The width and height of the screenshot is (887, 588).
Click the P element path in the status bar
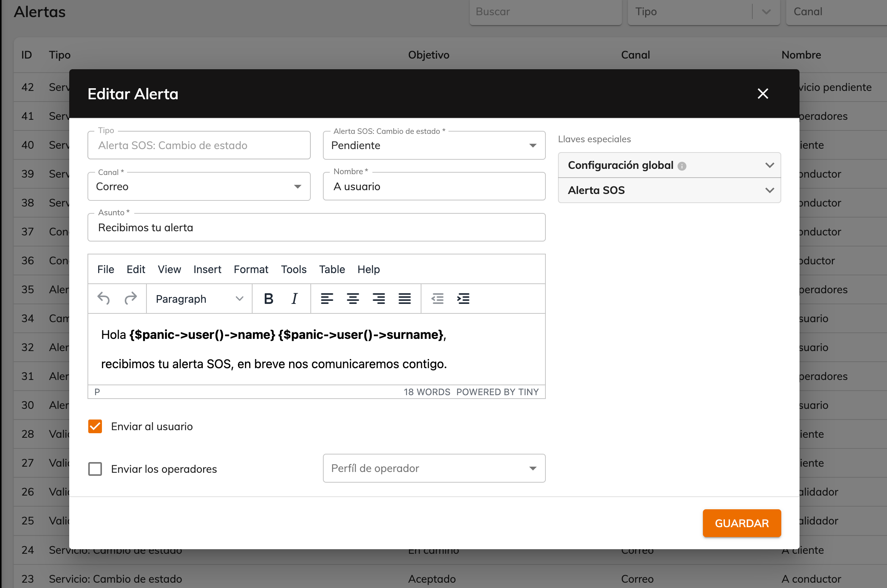tap(97, 392)
